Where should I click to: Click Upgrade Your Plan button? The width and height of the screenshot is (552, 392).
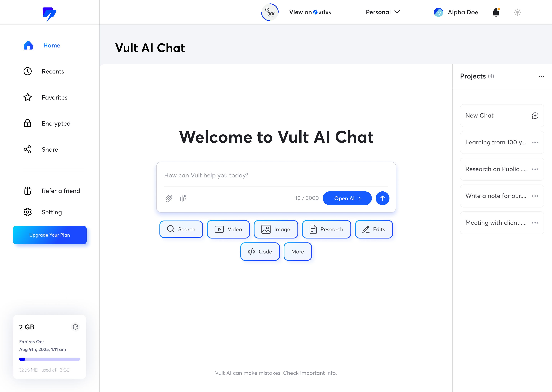[50, 235]
